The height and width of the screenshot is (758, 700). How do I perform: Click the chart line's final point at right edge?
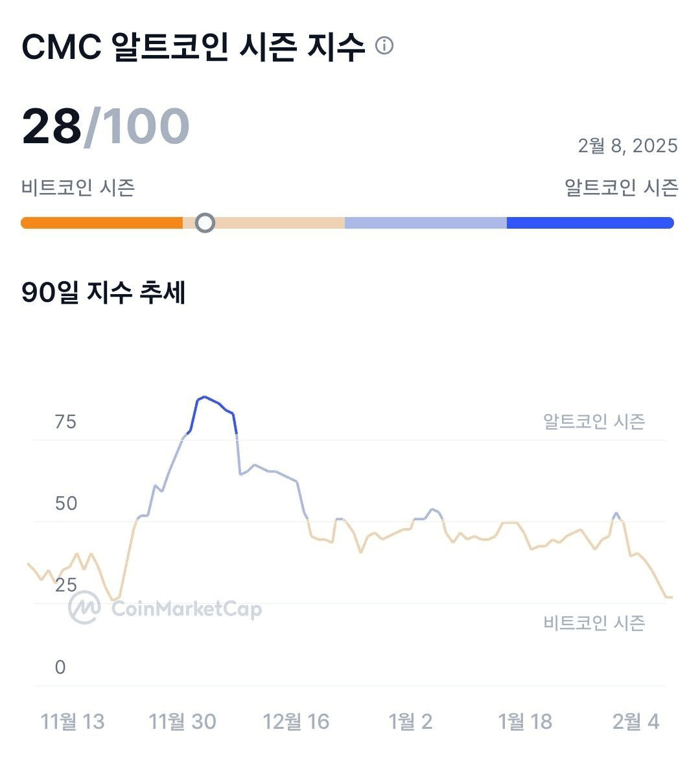[671, 597]
